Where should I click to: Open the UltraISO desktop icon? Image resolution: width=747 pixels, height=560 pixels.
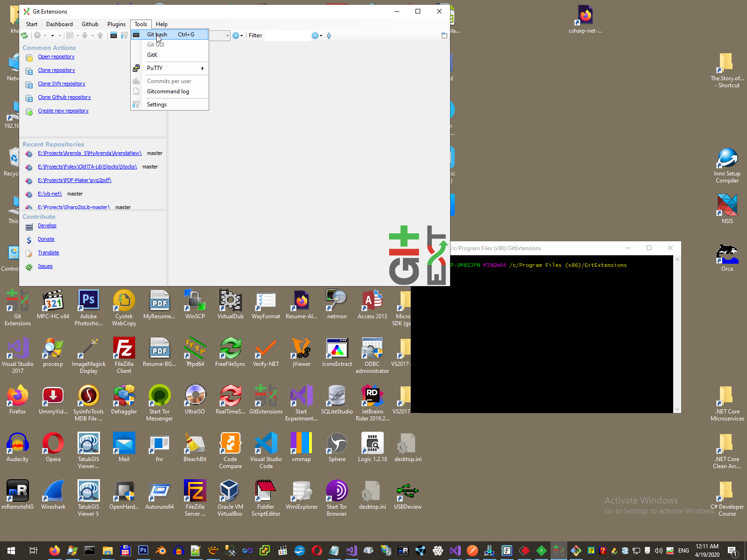[195, 399]
